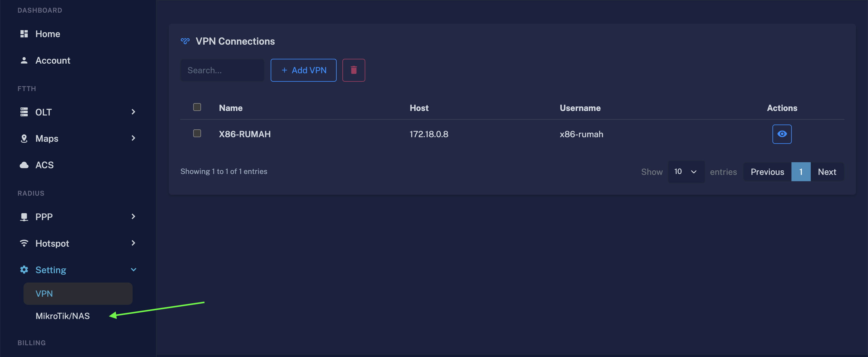Click the OLT menu label

point(43,112)
